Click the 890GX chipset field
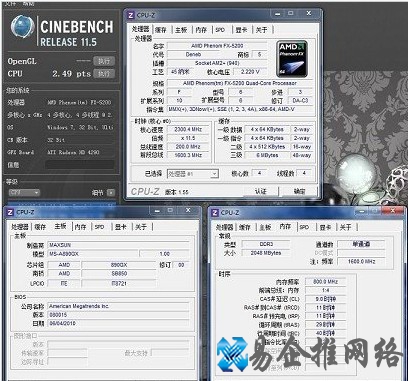The width and height of the screenshot is (408, 381). (x=119, y=265)
